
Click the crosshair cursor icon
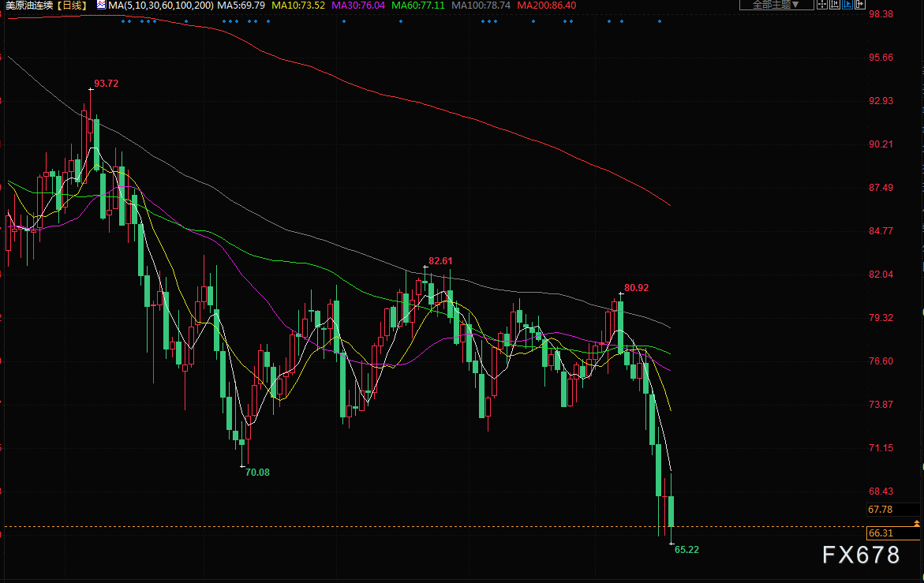(x=822, y=5)
